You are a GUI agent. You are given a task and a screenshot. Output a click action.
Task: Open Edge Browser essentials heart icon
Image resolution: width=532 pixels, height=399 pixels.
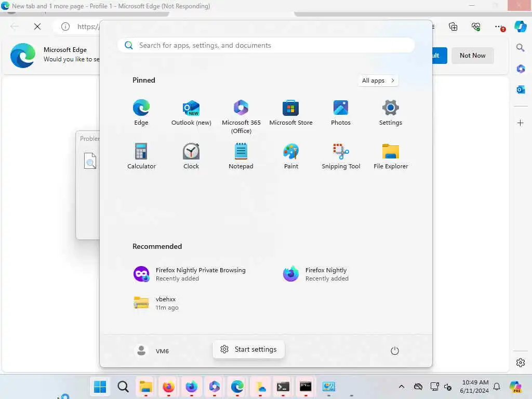click(476, 26)
